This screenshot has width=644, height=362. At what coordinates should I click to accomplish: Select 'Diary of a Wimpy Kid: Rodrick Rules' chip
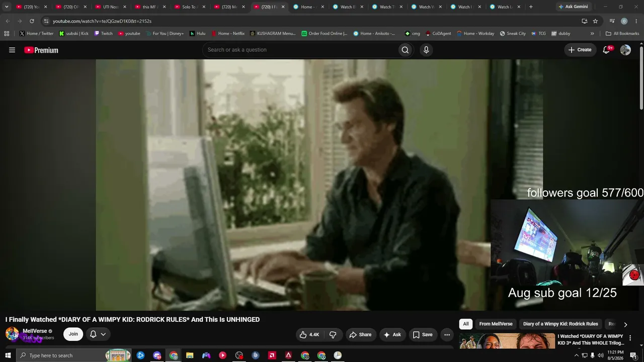coord(560,324)
